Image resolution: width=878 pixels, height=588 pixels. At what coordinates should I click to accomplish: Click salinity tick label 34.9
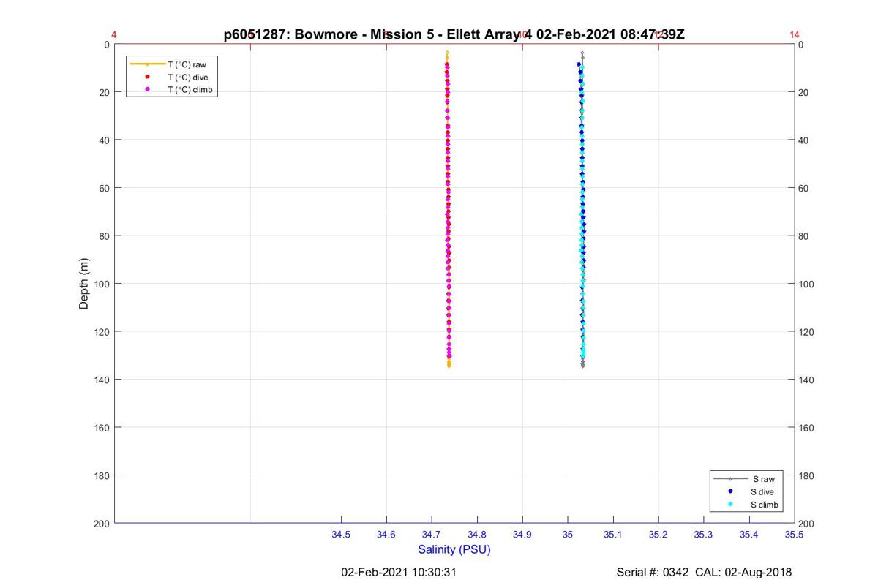click(x=522, y=535)
